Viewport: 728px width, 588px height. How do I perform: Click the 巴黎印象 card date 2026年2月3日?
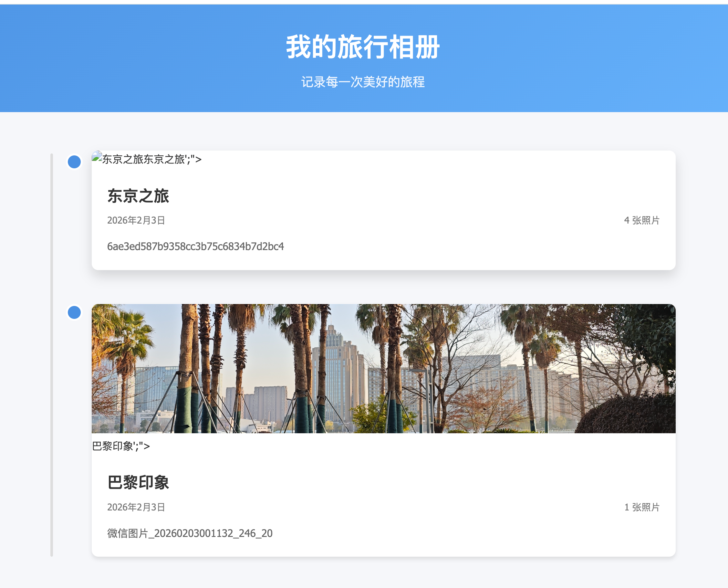(136, 507)
